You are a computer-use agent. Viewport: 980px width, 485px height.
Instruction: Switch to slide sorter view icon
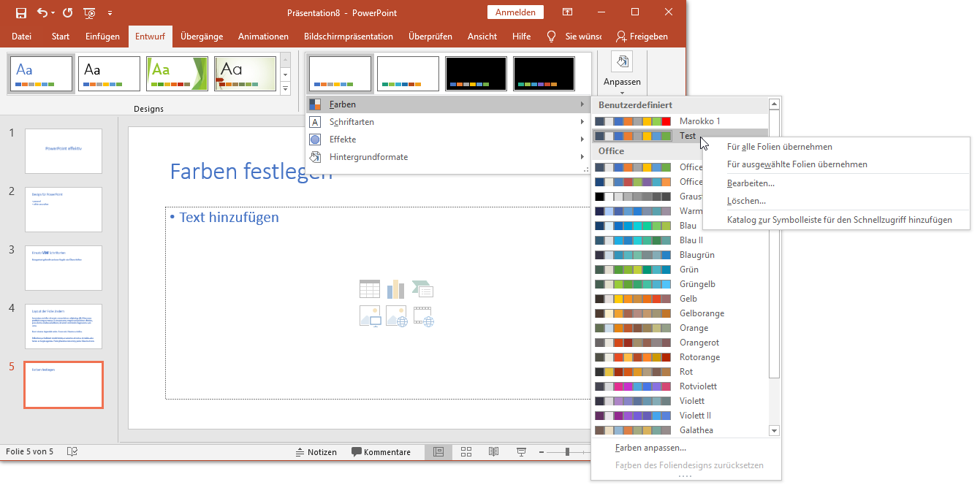tap(466, 452)
